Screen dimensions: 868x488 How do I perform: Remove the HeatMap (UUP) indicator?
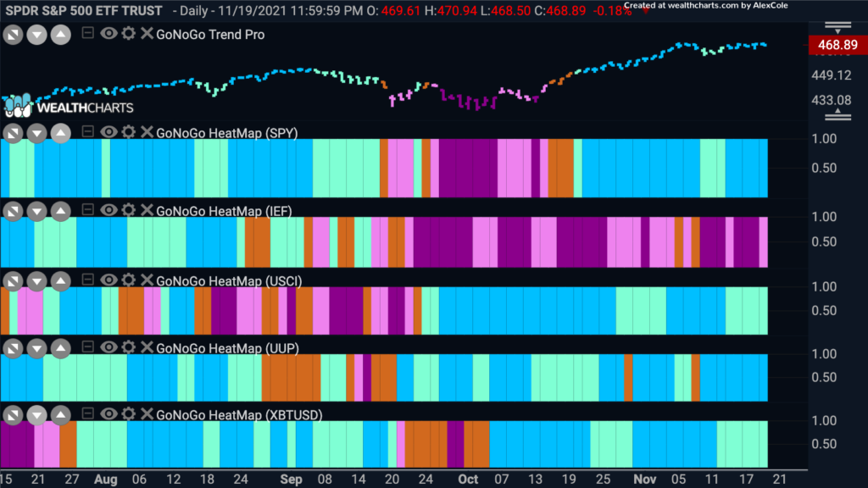pyautogui.click(x=147, y=347)
